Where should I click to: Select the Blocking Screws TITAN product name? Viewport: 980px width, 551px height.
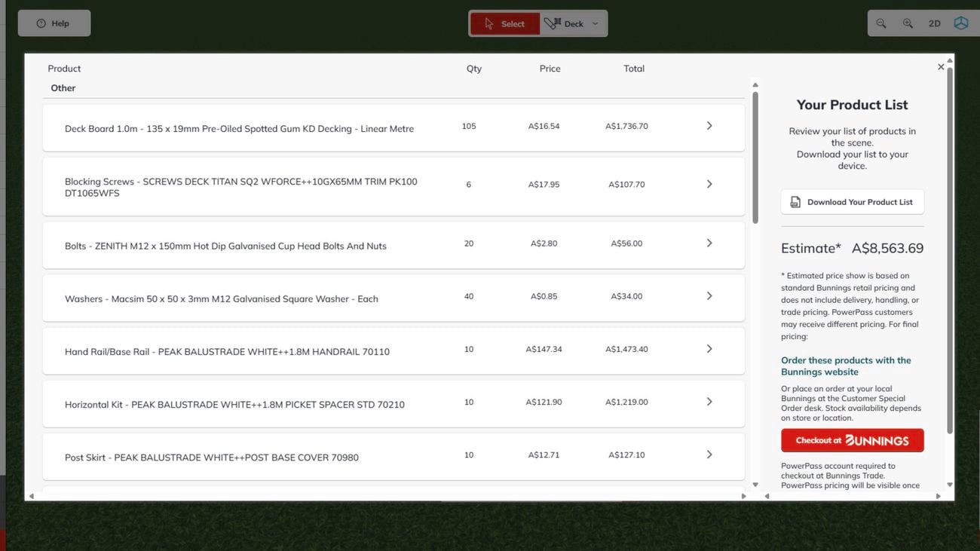coord(241,187)
